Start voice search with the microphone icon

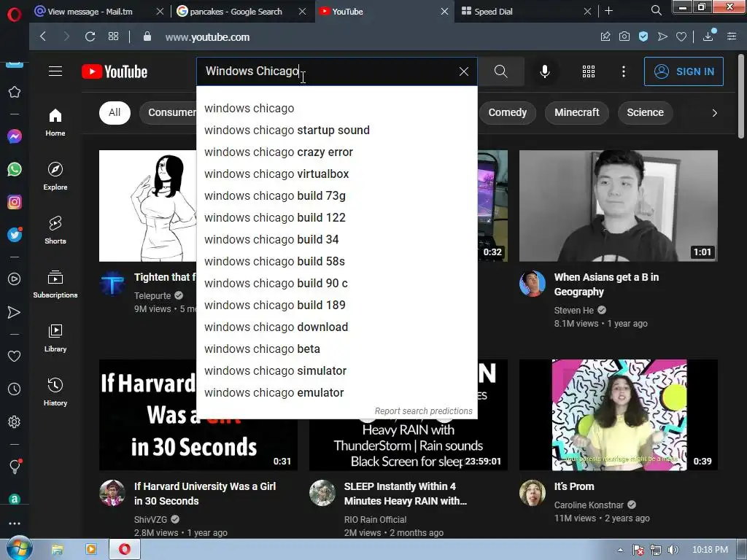pyautogui.click(x=544, y=71)
